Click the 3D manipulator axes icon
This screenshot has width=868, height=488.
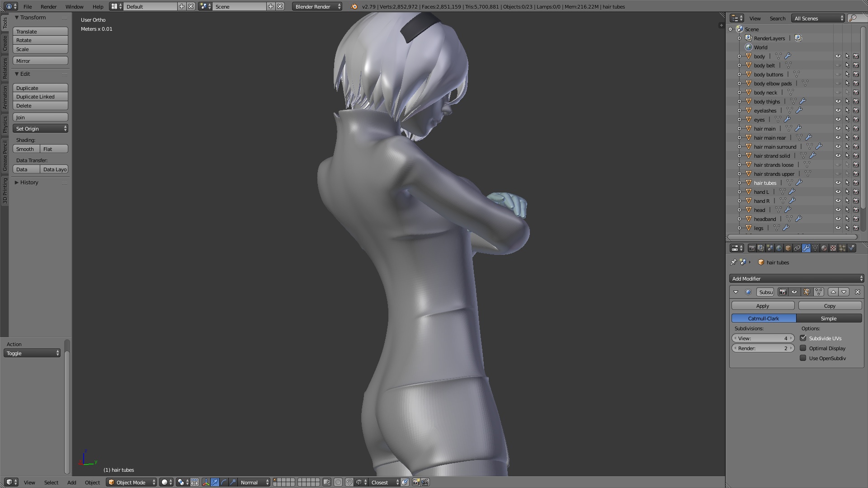[206, 482]
